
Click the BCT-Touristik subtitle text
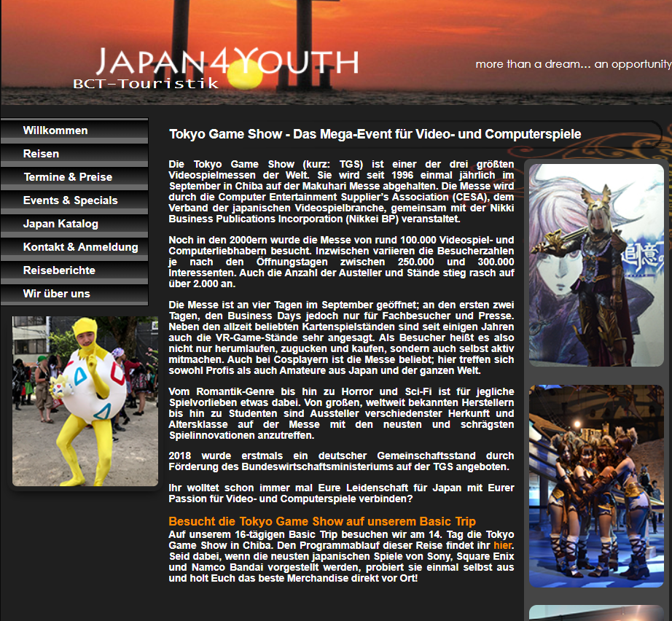click(x=145, y=83)
